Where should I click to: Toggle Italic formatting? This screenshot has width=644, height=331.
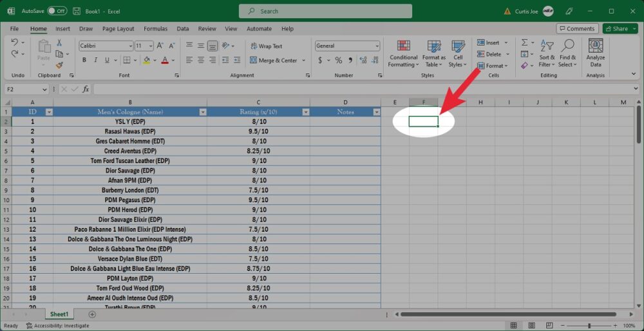coord(96,60)
